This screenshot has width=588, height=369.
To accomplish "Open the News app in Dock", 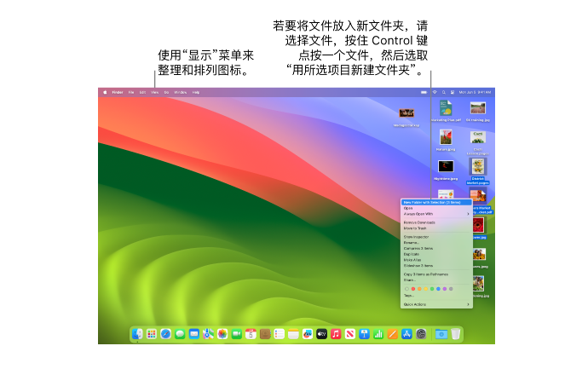I will [x=350, y=334].
